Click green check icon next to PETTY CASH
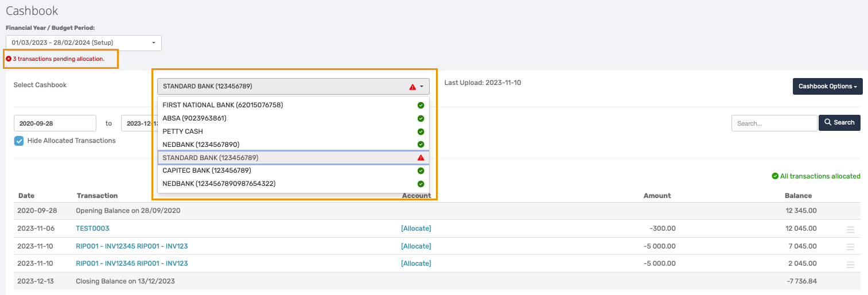 (x=421, y=131)
